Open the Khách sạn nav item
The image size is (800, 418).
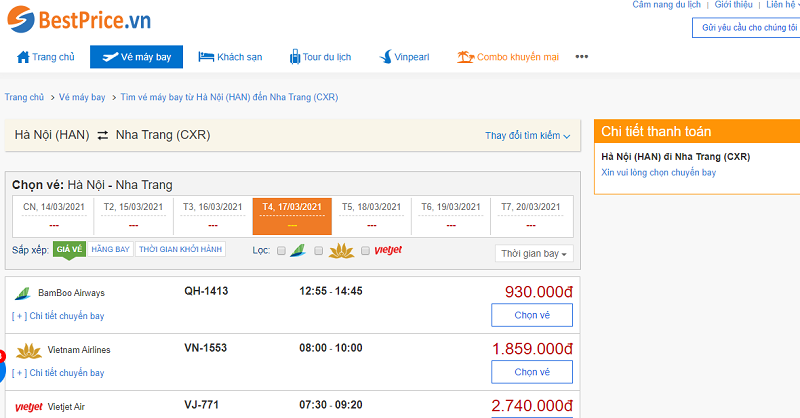click(x=230, y=57)
